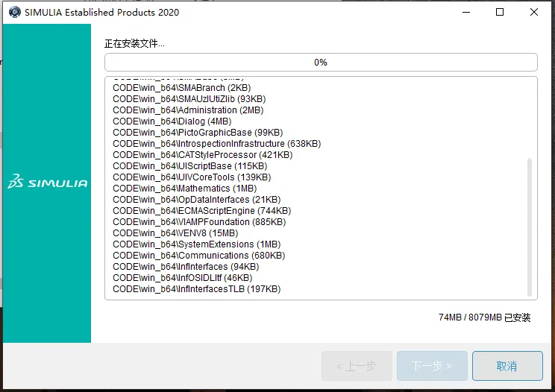Select the OpDataInterfaces (21KB) entry
The image size is (555, 392).
197,200
